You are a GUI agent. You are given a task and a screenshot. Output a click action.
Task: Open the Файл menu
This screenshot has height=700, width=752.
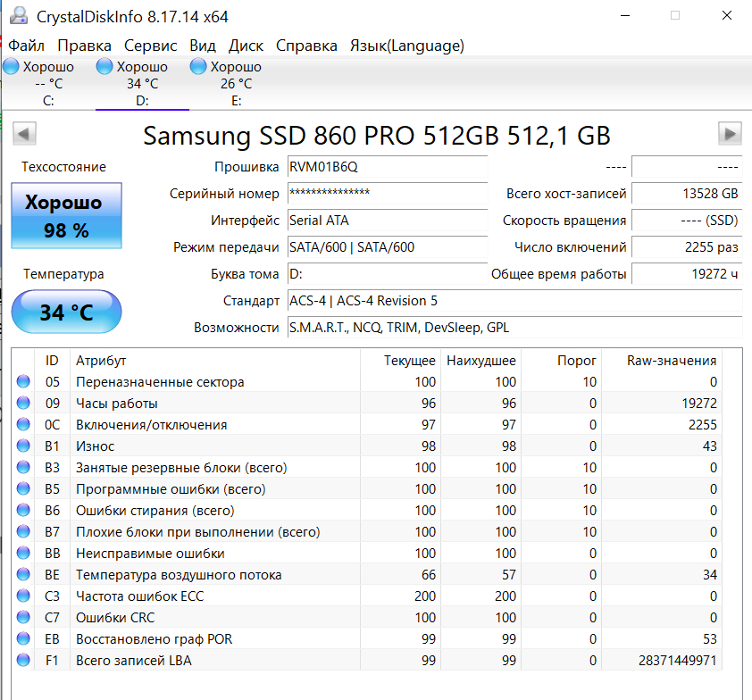[x=27, y=46]
